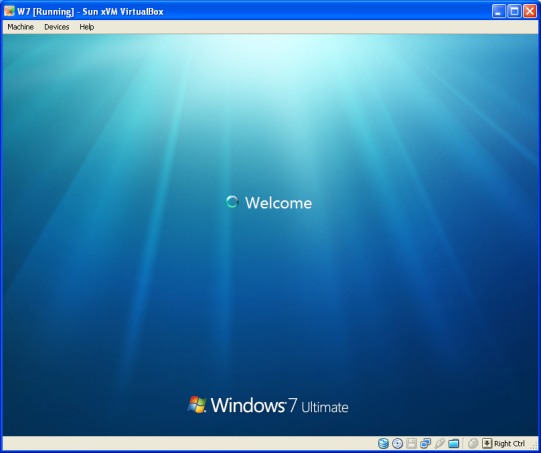541x453 pixels.
Task: Click the hard disk activity status icon
Action: [383, 443]
